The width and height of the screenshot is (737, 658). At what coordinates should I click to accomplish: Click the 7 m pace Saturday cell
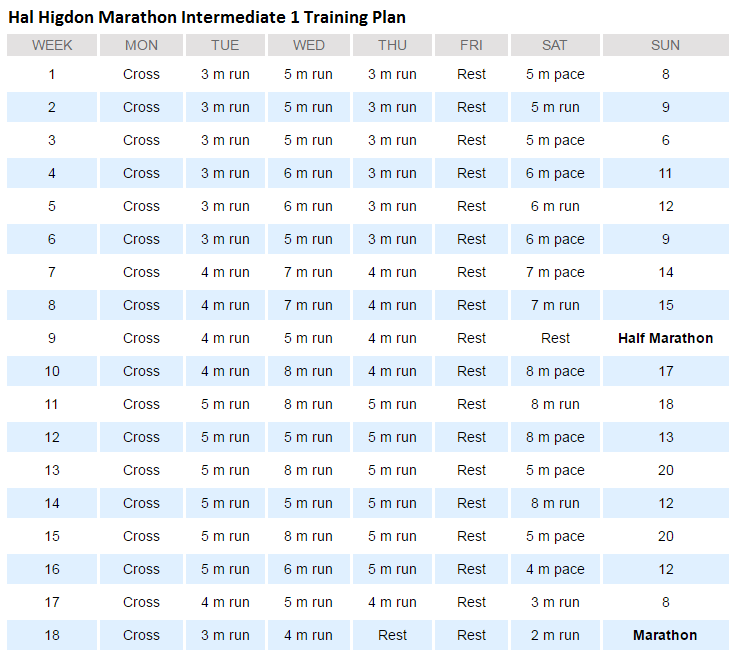click(x=555, y=272)
